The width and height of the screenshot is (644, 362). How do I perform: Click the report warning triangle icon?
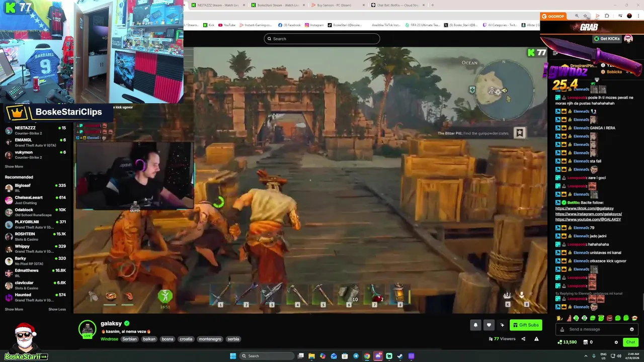point(536,339)
